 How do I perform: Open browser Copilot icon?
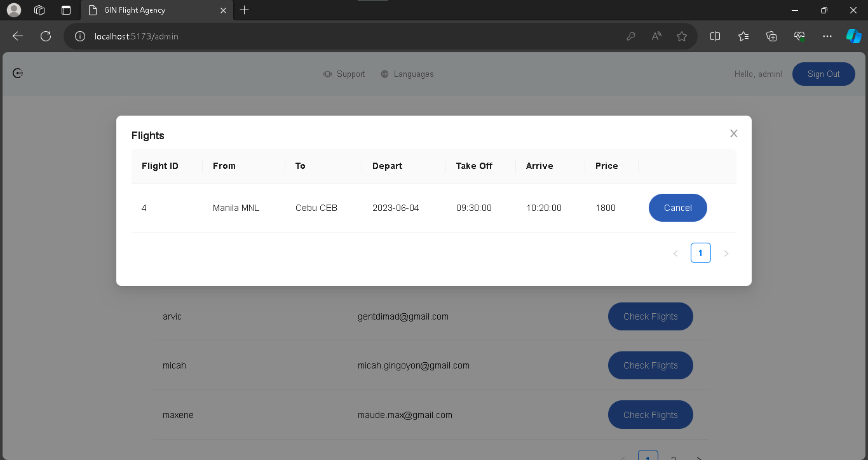[853, 36]
